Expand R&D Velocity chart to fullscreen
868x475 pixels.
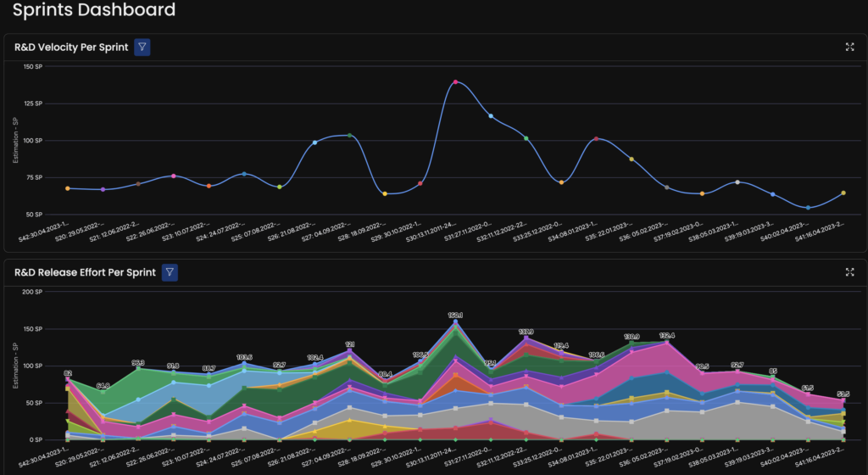[x=849, y=47]
